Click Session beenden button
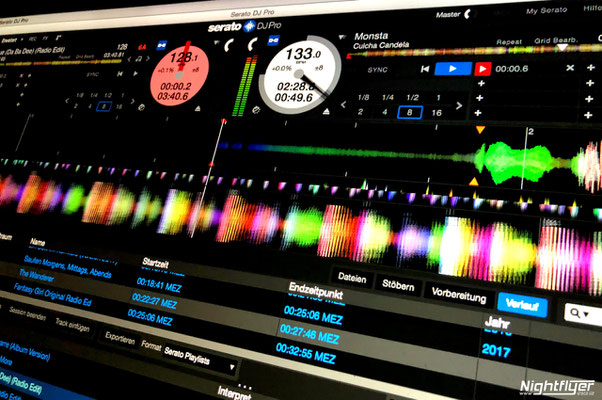 pos(27,313)
